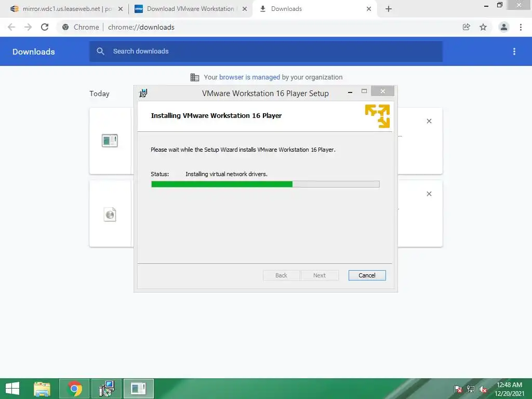532x399 pixels.
Task: Open a new Chrome tab
Action: tap(389, 9)
